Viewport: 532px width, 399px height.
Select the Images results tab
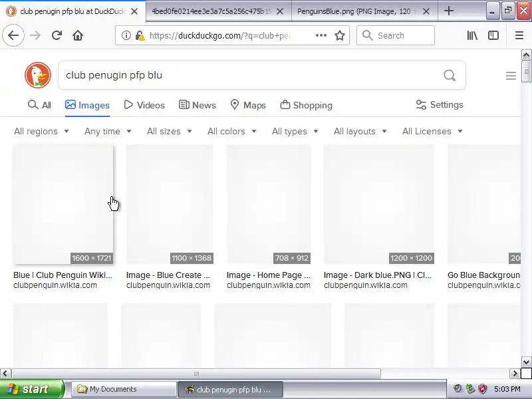(87, 105)
